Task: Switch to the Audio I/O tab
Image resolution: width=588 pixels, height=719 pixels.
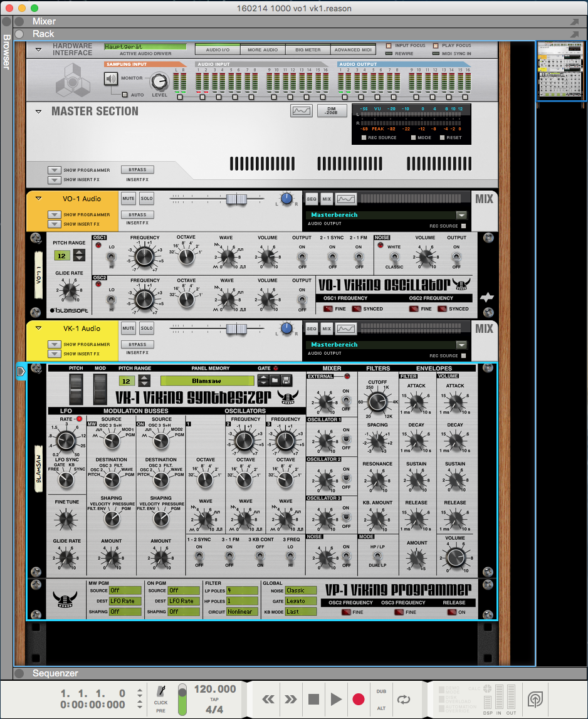Action: [x=218, y=50]
